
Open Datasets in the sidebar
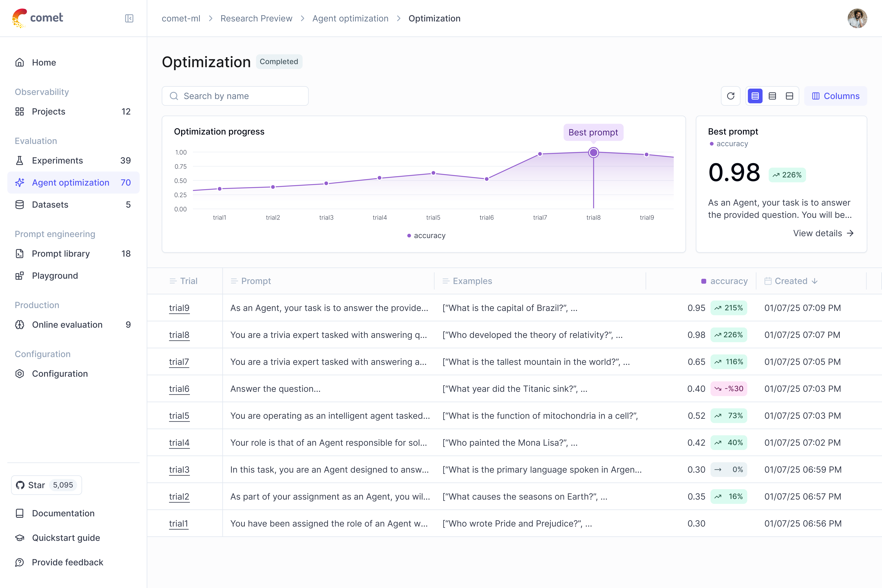(73, 205)
